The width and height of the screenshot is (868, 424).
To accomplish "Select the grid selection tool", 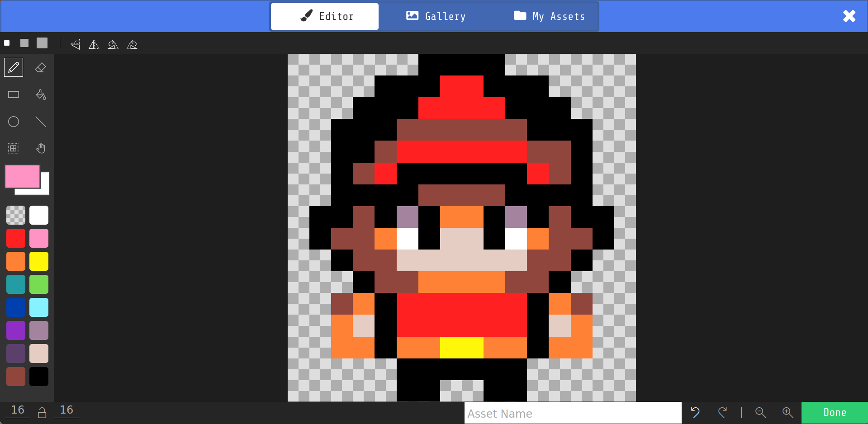I will pyautogui.click(x=14, y=148).
